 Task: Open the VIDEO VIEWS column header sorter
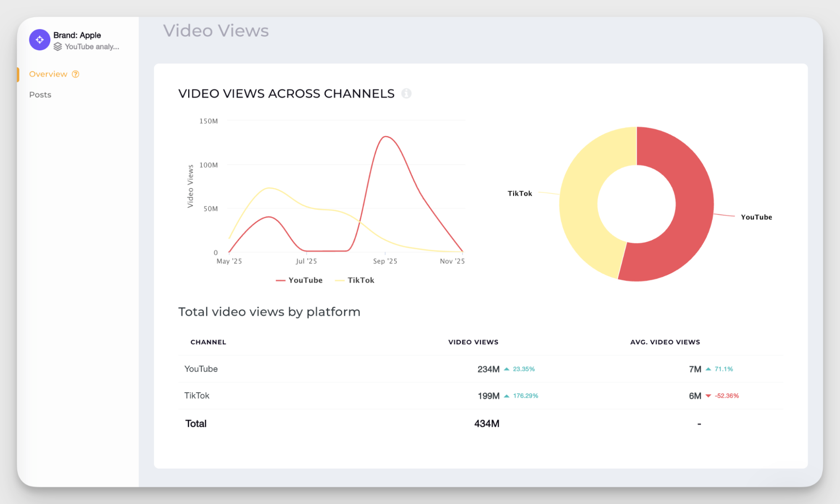473,342
